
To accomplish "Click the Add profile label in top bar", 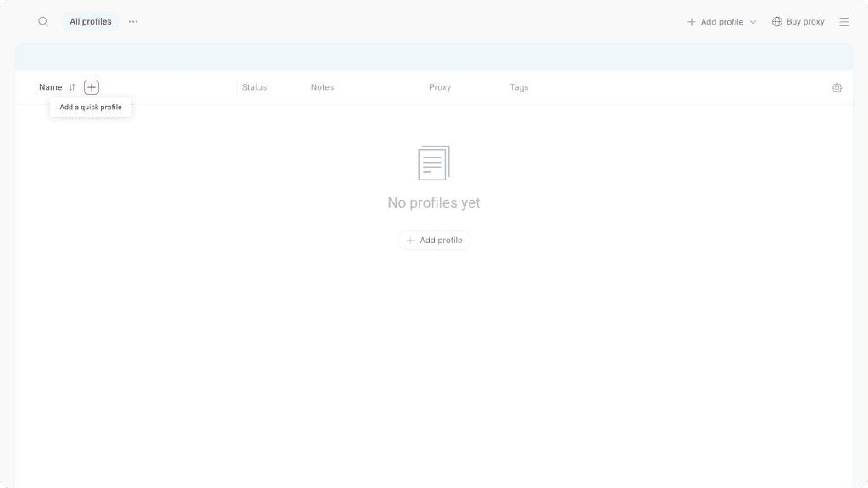I will [721, 22].
